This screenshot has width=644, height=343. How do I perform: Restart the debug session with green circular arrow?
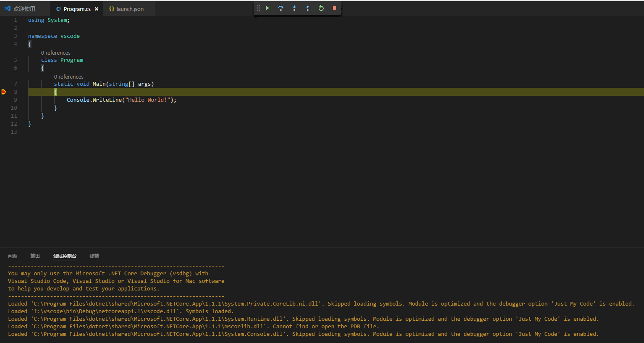321,8
